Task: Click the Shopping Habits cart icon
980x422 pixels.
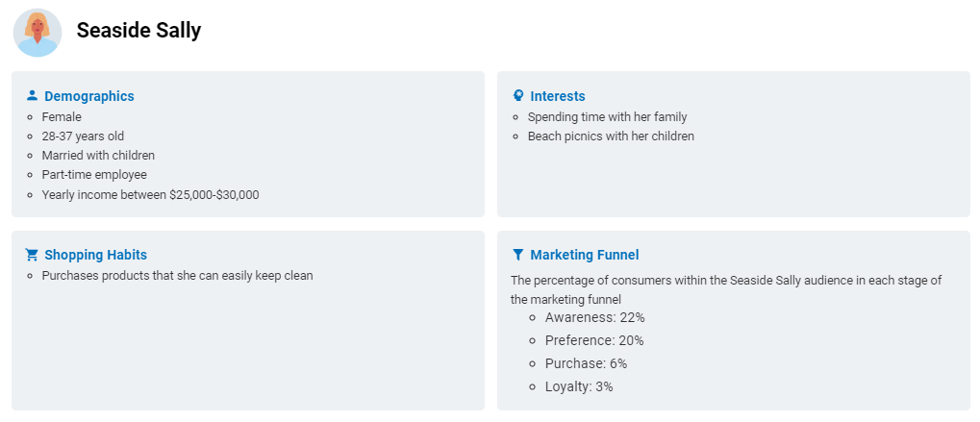Action: [32, 255]
